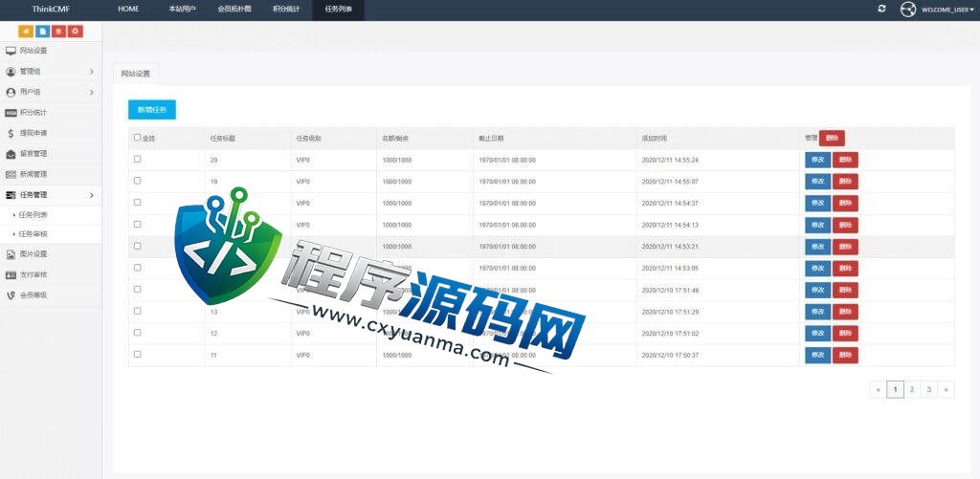The image size is (980, 479).
Task: Open the WELCOME_USER dropdown menu
Action: (947, 10)
